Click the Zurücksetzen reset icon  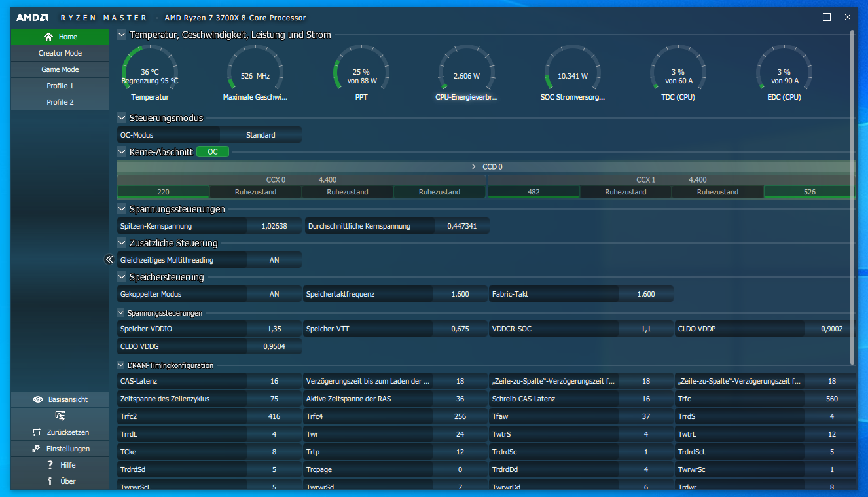pos(37,432)
